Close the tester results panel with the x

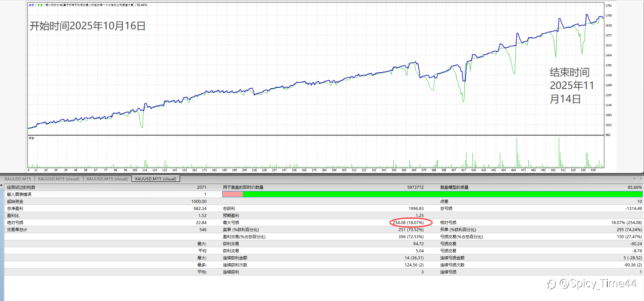click(2, 185)
